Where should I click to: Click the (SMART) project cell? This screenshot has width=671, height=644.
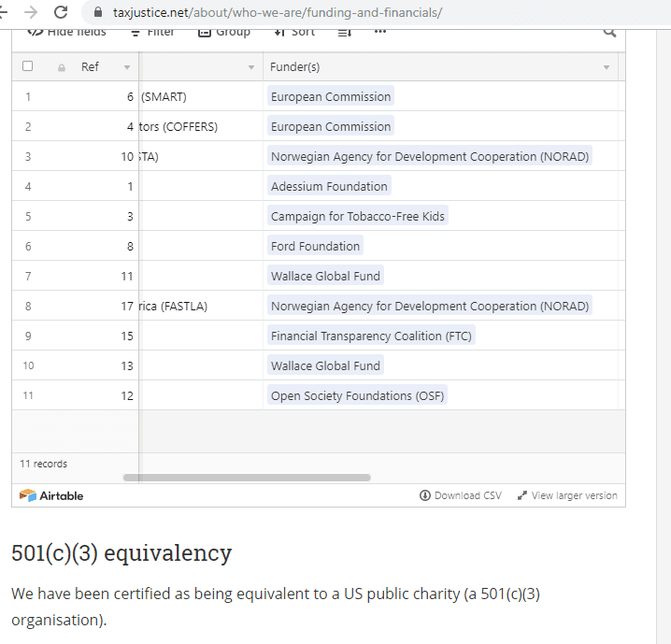[x=201, y=96]
